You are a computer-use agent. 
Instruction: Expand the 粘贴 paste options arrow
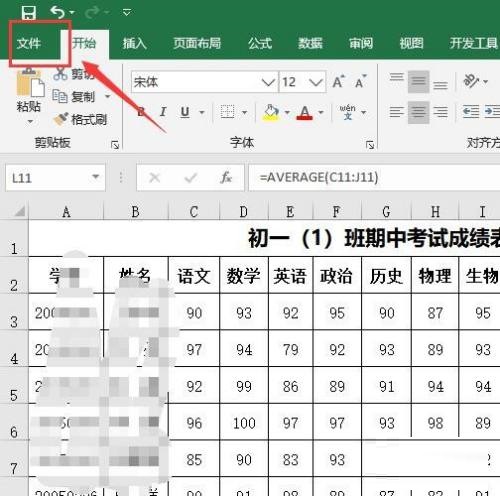(30, 121)
